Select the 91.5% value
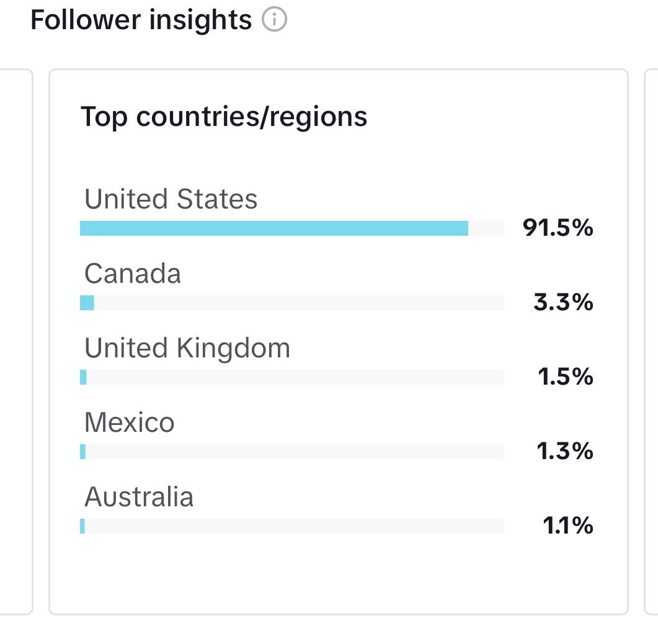The height and width of the screenshot is (644, 658). 558,228
